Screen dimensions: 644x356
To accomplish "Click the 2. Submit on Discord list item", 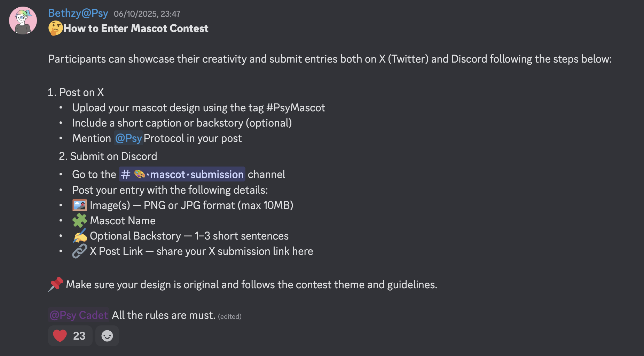I will (x=108, y=156).
